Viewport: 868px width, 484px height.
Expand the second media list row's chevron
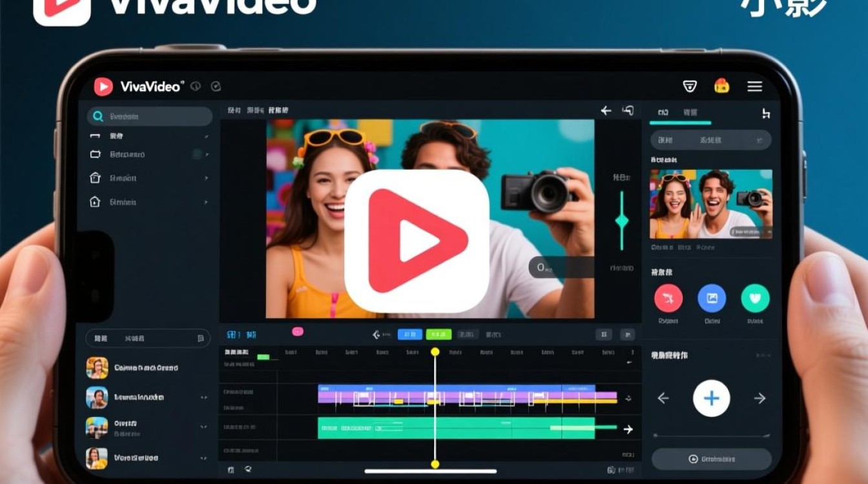click(203, 398)
